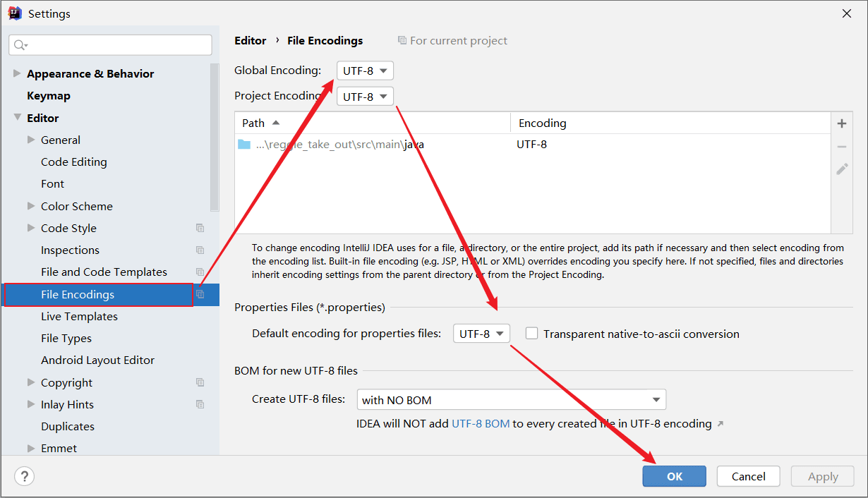Open properties files default encoding dropdown

click(x=481, y=334)
